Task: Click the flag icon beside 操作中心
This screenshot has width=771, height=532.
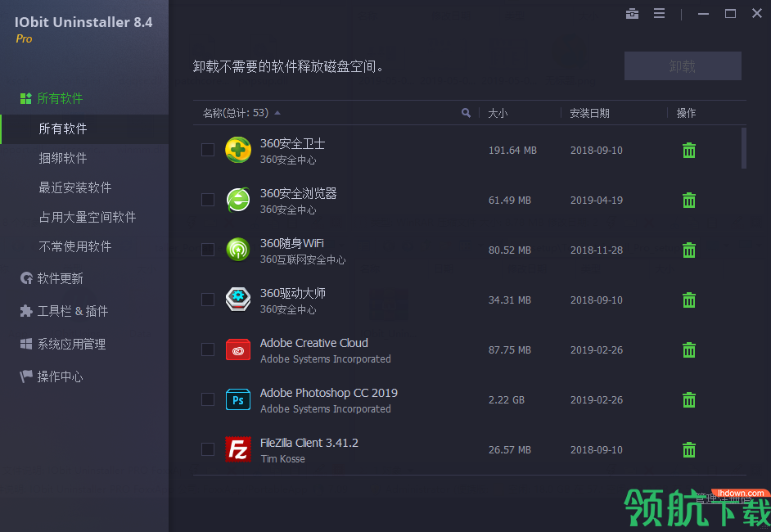Action: click(26, 376)
